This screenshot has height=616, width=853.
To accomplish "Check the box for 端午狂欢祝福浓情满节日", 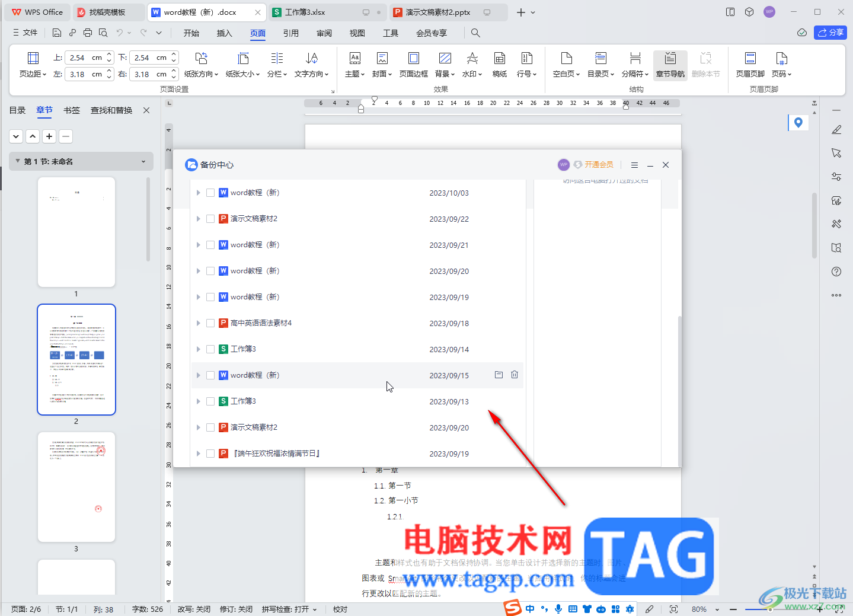I will click(x=210, y=454).
